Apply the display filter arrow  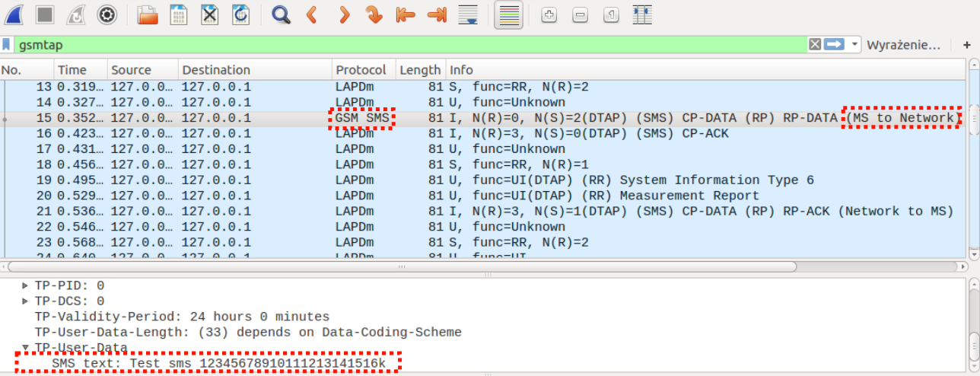835,45
